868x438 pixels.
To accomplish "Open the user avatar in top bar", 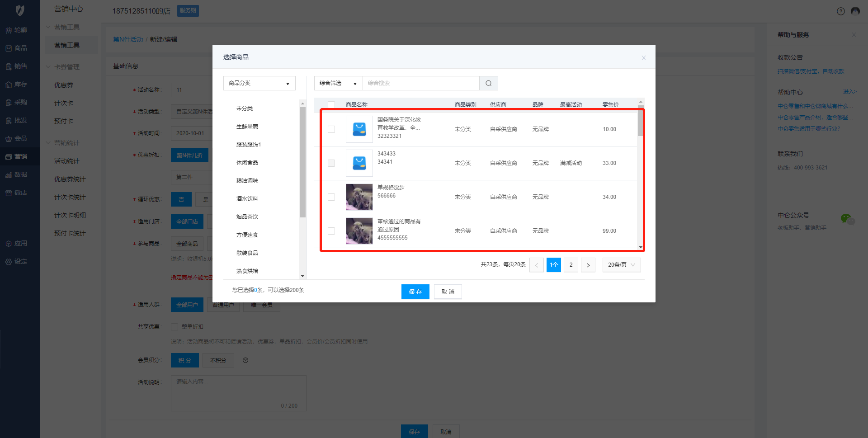I will [x=855, y=11].
